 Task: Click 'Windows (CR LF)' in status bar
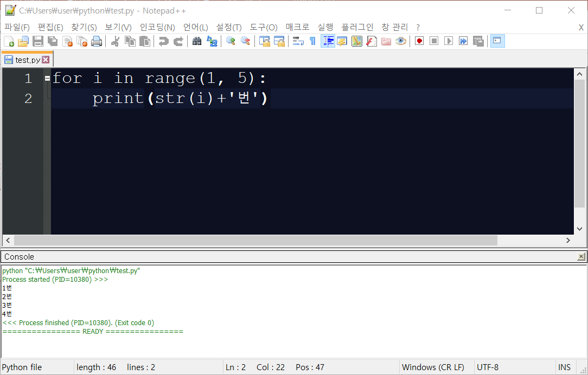[x=433, y=367]
